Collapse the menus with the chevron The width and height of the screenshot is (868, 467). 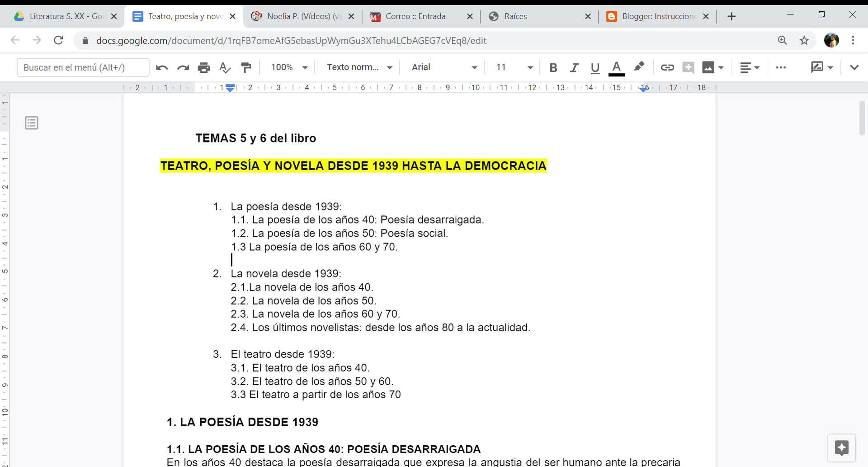(x=854, y=67)
